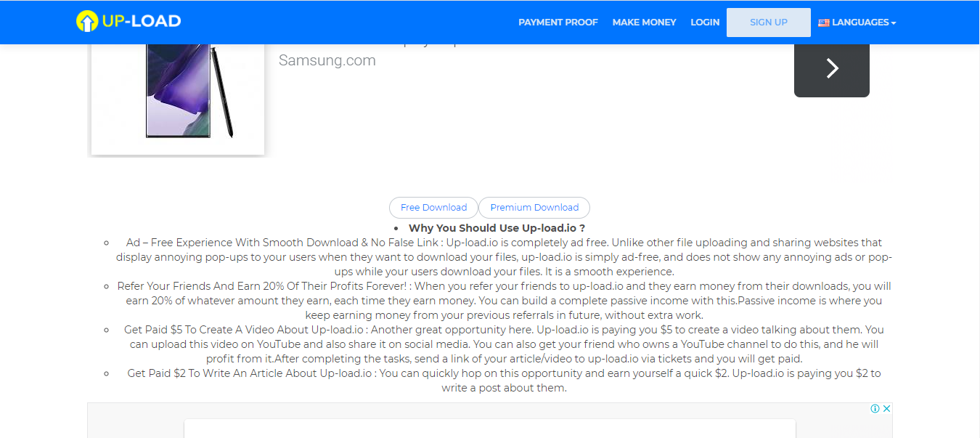Screen dimensions: 980x438
Task: Open the Payment Proof page
Action: tap(558, 23)
